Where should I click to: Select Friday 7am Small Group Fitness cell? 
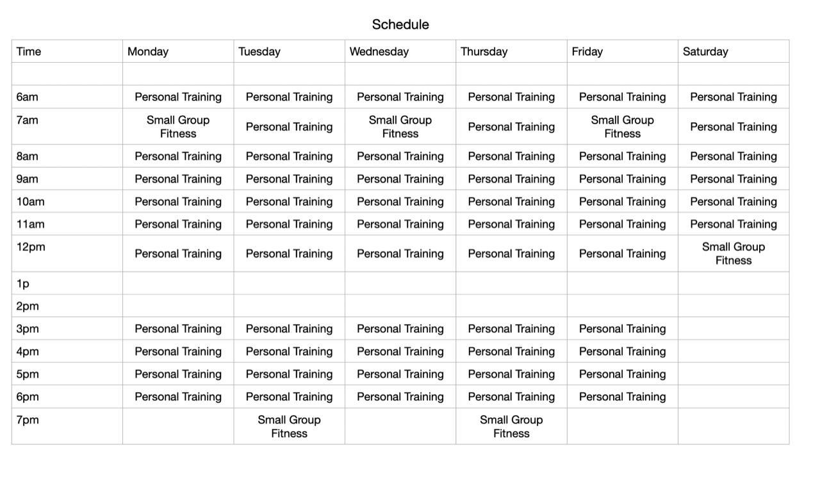[x=623, y=126]
